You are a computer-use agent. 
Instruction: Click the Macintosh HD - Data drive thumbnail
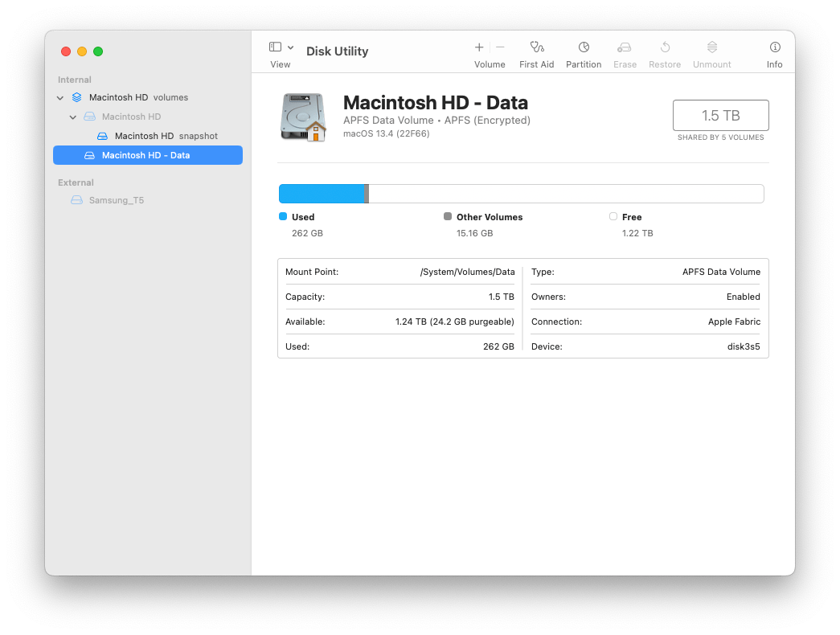pos(302,116)
